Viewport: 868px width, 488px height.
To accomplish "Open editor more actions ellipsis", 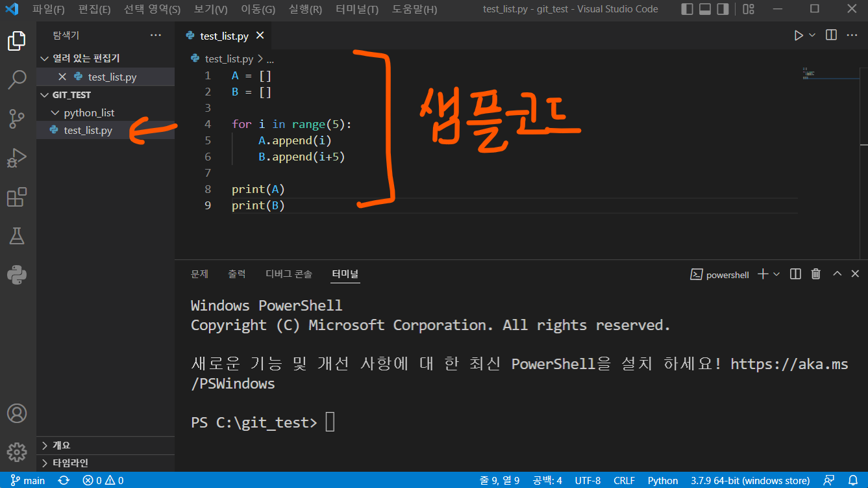I will pos(852,36).
